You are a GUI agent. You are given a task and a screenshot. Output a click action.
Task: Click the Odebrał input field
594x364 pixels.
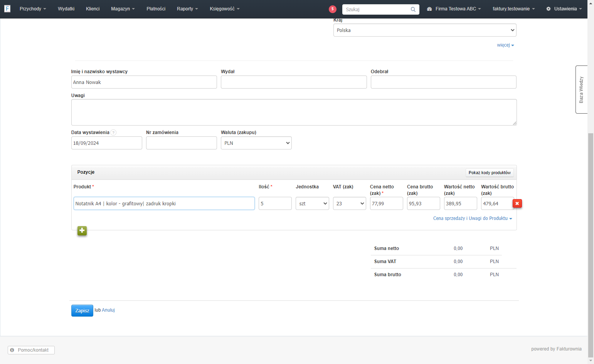click(x=444, y=82)
